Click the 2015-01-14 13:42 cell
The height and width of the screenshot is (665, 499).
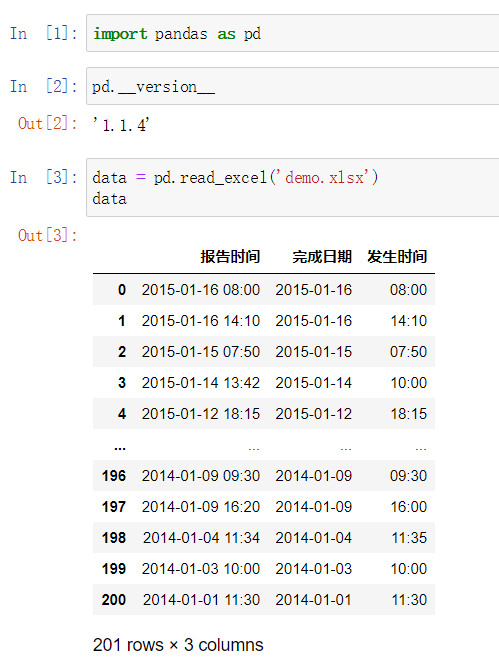pos(201,383)
